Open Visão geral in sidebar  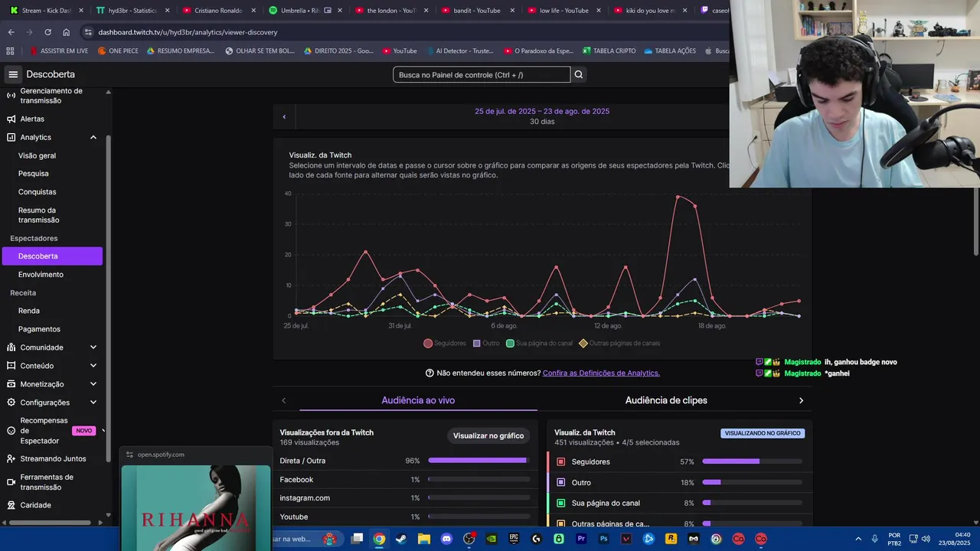click(37, 155)
